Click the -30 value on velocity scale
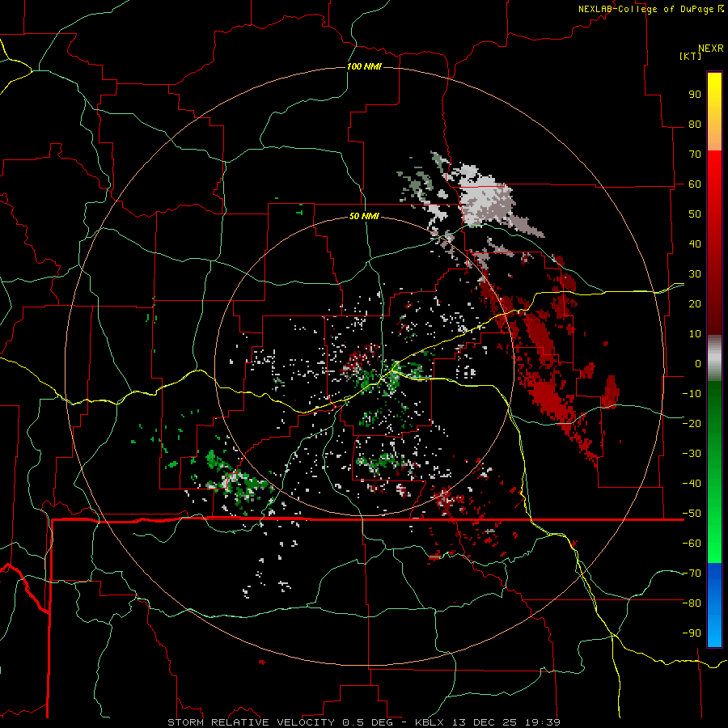Viewport: 728px width, 728px height. pos(692,454)
